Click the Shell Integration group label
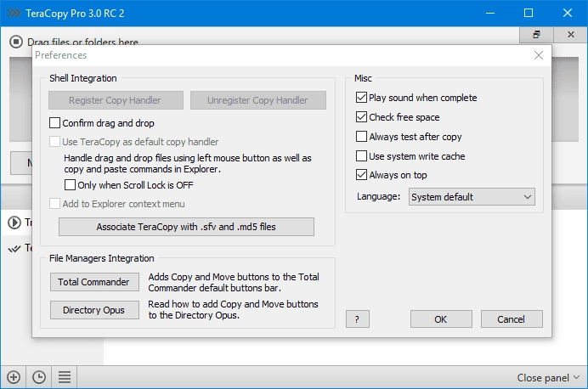This screenshot has width=588, height=389. click(83, 78)
